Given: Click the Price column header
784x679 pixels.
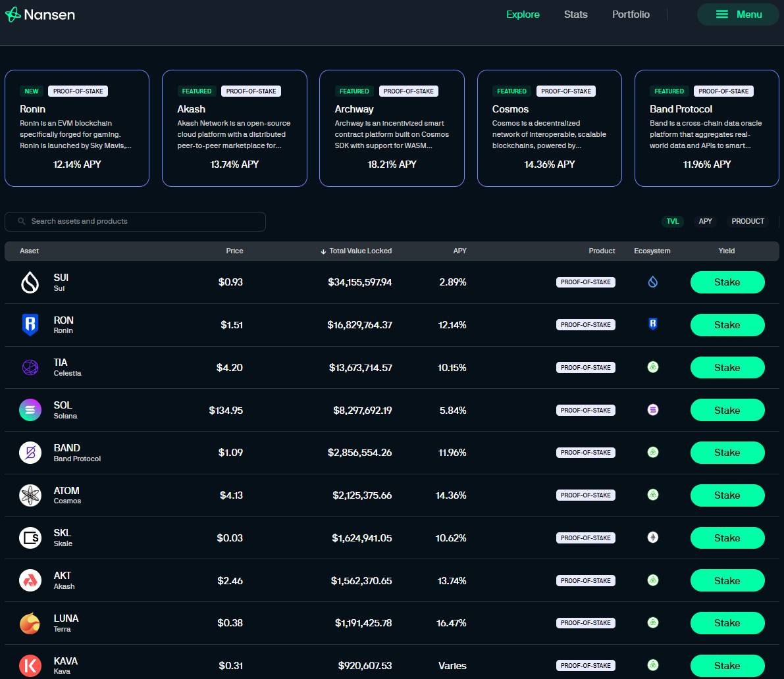Looking at the screenshot, I should coord(234,251).
